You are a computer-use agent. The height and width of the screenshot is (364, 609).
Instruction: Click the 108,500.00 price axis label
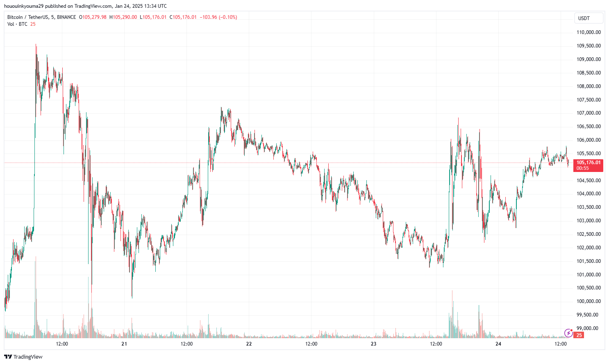(x=589, y=73)
